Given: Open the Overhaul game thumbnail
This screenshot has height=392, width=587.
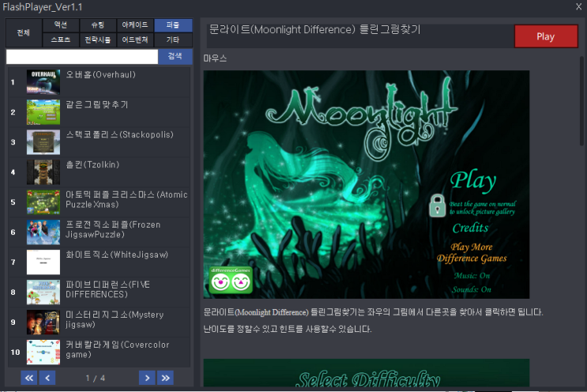Looking at the screenshot, I should click(43, 82).
